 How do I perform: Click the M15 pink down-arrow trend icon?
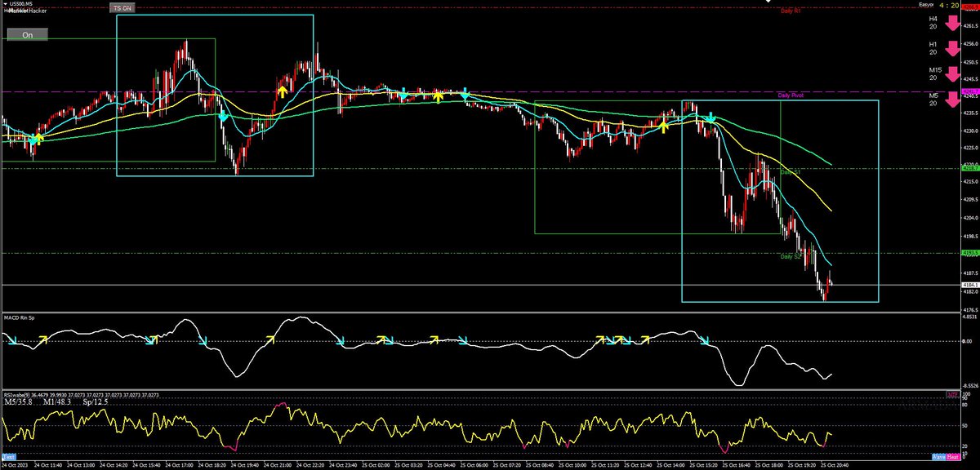[954, 74]
